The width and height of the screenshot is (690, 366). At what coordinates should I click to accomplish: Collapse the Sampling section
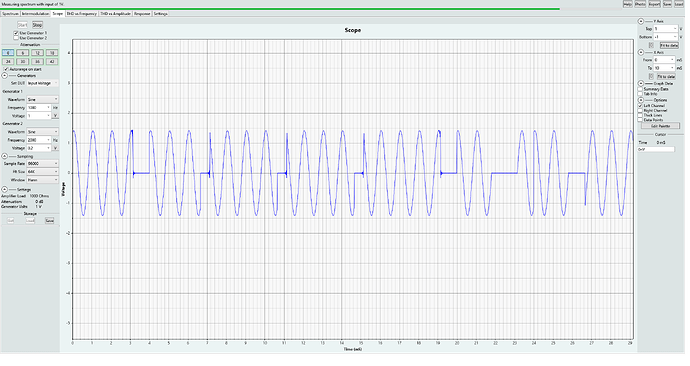(4, 156)
